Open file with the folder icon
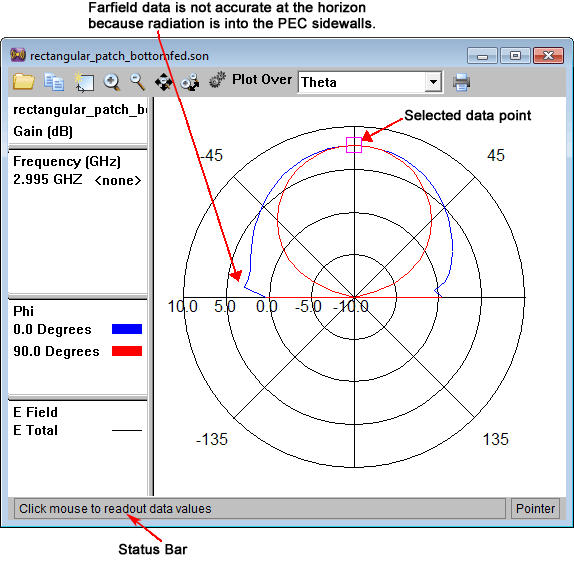This screenshot has width=574, height=565. click(x=24, y=81)
